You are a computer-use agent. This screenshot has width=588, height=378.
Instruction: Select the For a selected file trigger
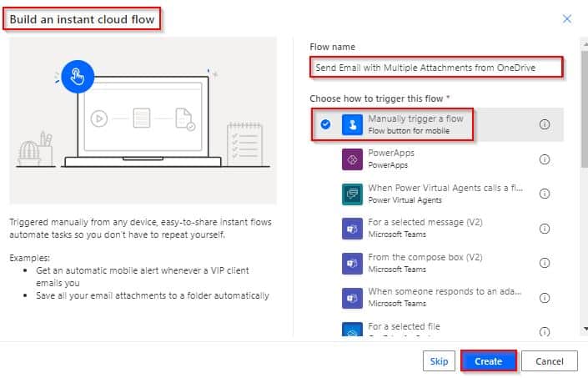point(437,328)
